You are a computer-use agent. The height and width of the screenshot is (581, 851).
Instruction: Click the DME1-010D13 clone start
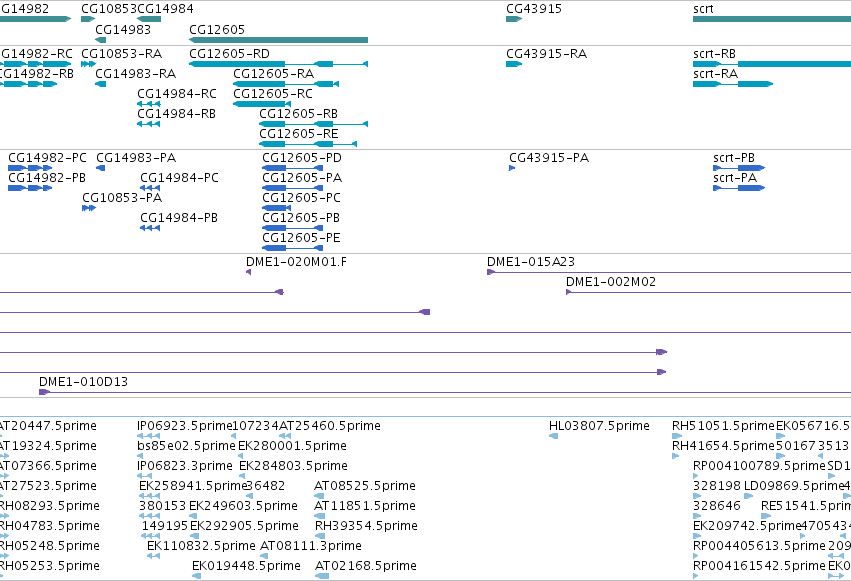(45, 392)
